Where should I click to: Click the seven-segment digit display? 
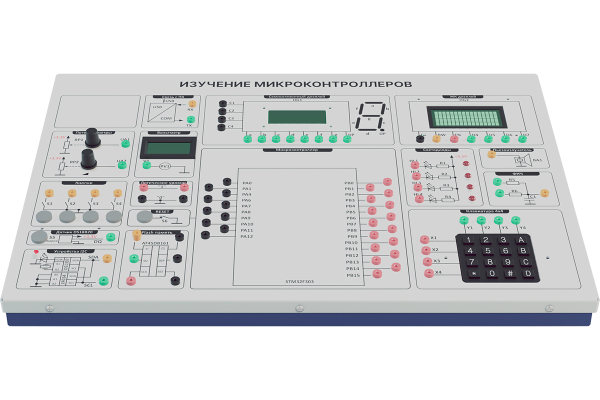[x=372, y=117]
